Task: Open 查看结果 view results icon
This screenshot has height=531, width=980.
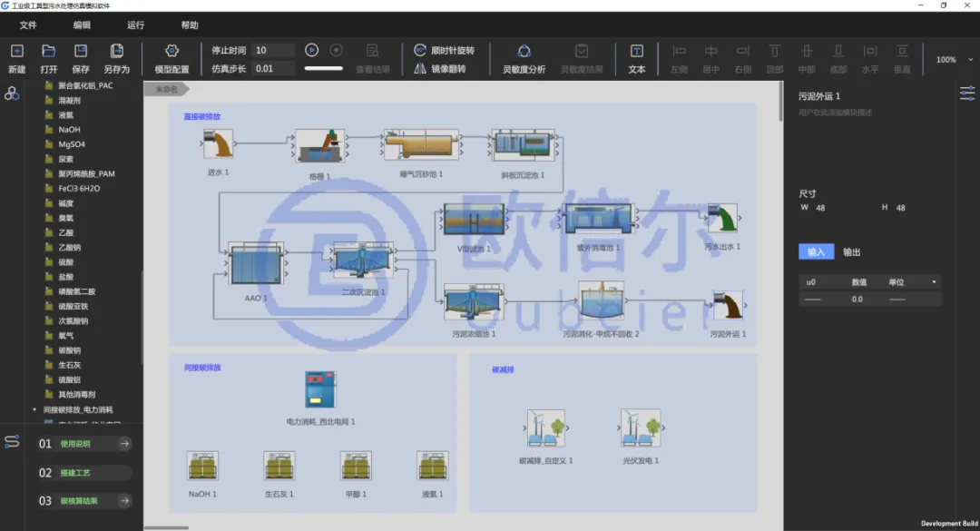Action: click(x=373, y=52)
